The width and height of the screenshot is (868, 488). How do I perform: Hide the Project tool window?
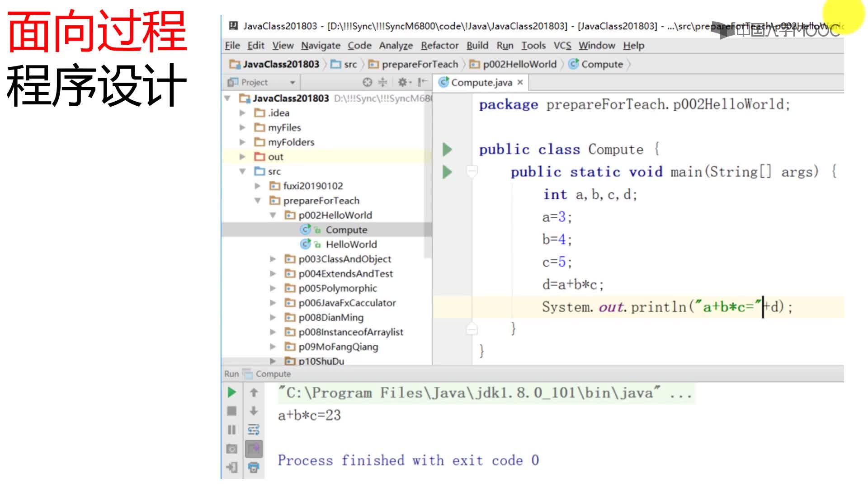coord(422,82)
